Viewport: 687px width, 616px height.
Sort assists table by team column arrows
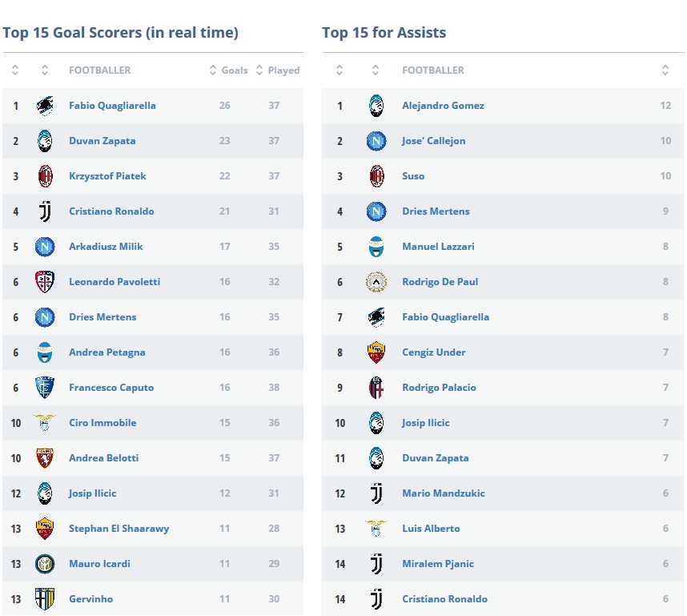click(376, 70)
